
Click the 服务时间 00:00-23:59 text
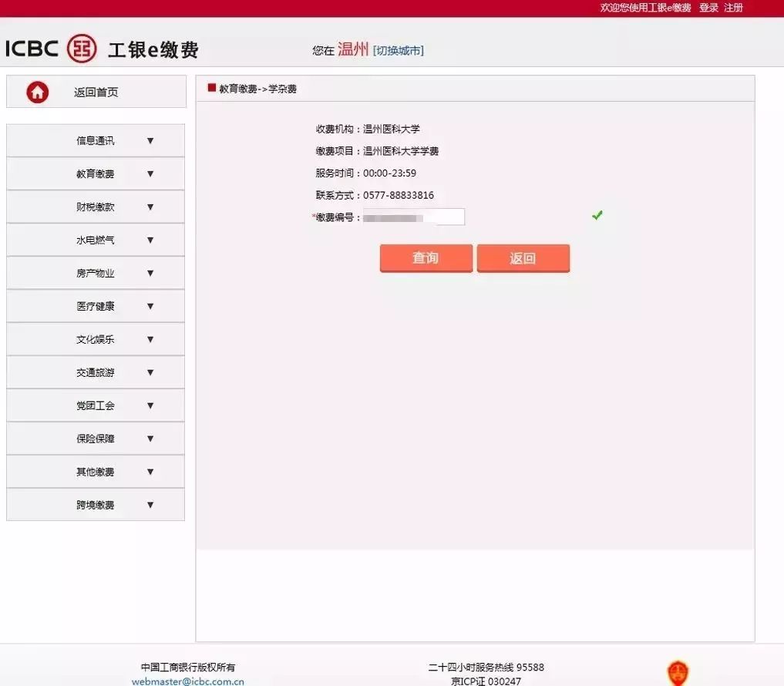tap(366, 173)
